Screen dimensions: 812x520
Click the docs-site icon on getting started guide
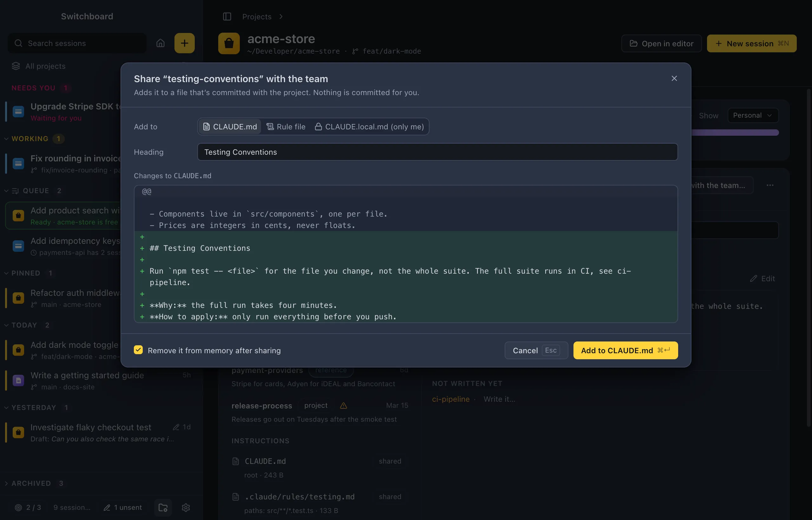tap(18, 380)
